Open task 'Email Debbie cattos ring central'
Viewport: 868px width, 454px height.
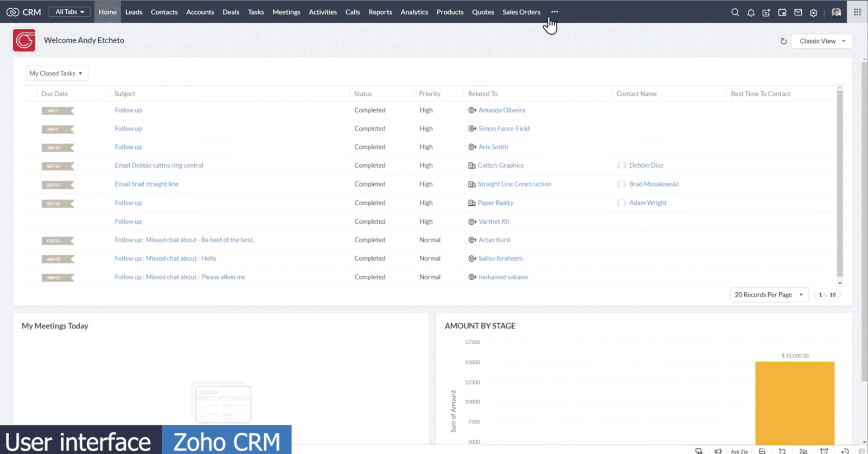click(159, 166)
